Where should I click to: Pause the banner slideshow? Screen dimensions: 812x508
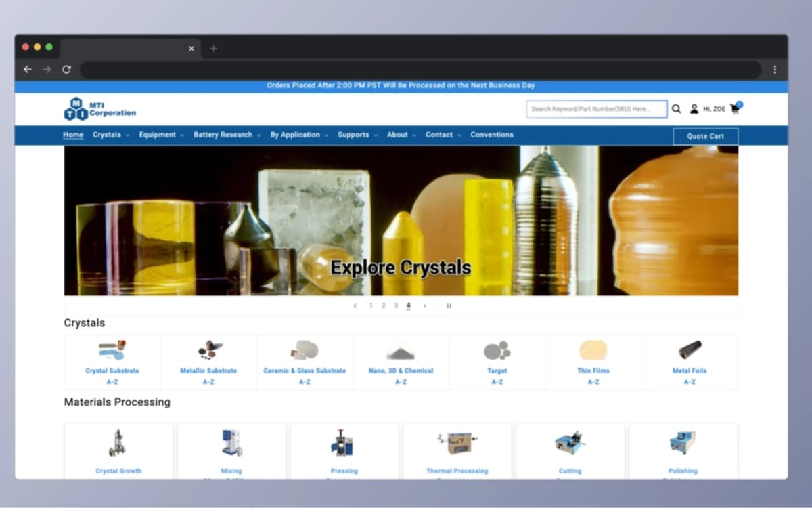pos(449,306)
